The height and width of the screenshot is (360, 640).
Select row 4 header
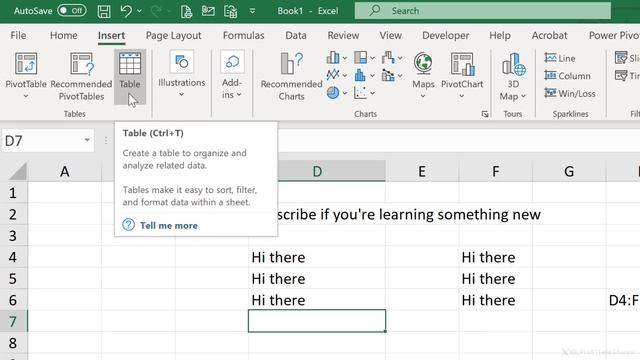pyautogui.click(x=13, y=257)
